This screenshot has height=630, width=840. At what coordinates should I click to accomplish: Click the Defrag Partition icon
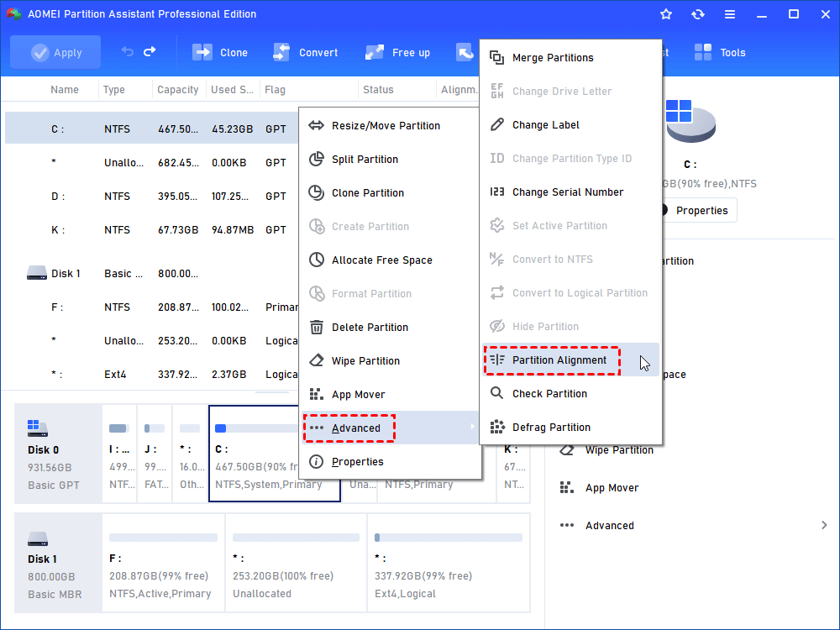pyautogui.click(x=497, y=427)
